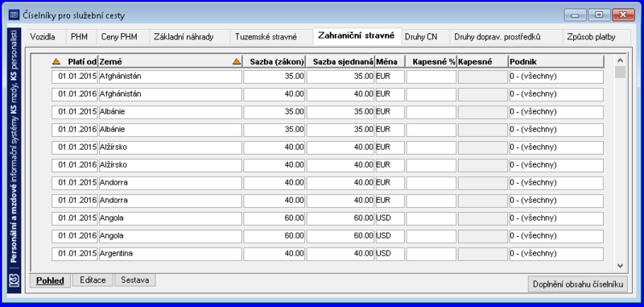The image size is (644, 307).
Task: Click the Kapesné % column header
Action: click(x=431, y=62)
